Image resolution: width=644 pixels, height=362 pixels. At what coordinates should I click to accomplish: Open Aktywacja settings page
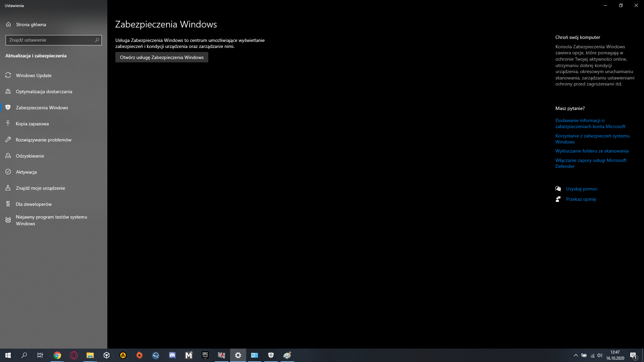pos(54,172)
